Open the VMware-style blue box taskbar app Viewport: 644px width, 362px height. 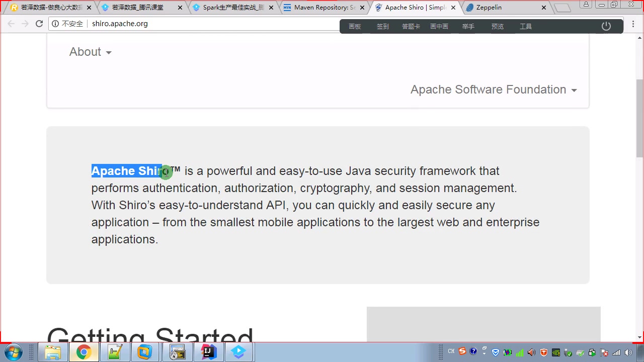point(145,352)
